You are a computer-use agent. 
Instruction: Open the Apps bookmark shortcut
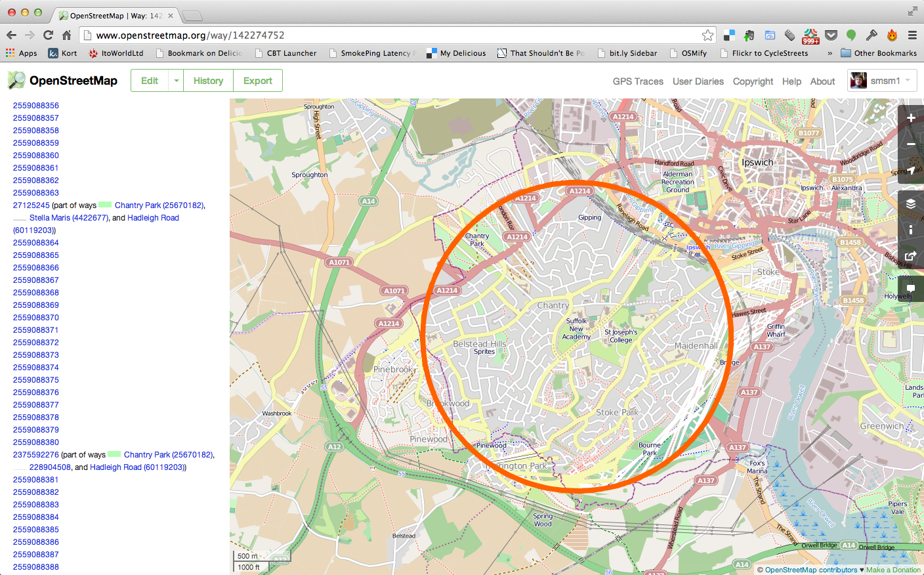tap(22, 53)
